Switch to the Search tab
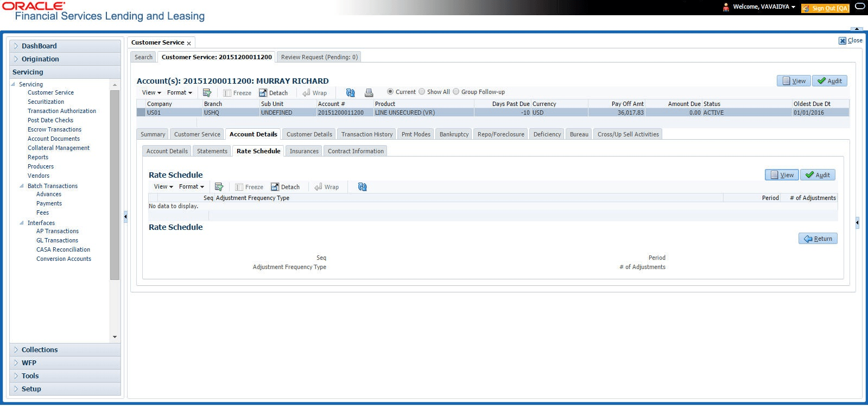The height and width of the screenshot is (406, 868). tap(144, 57)
